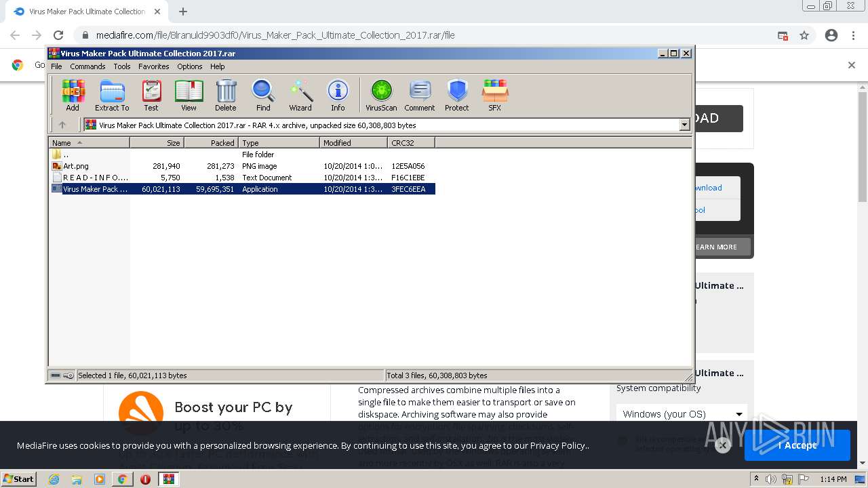Select the Virus Maker Pack application row
Image resolution: width=868 pixels, height=488 pixels.
coord(243,189)
